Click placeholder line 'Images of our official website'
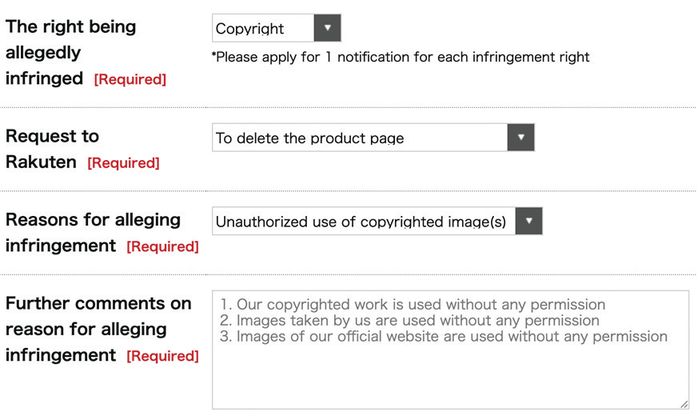The height and width of the screenshot is (416, 698). click(x=444, y=336)
